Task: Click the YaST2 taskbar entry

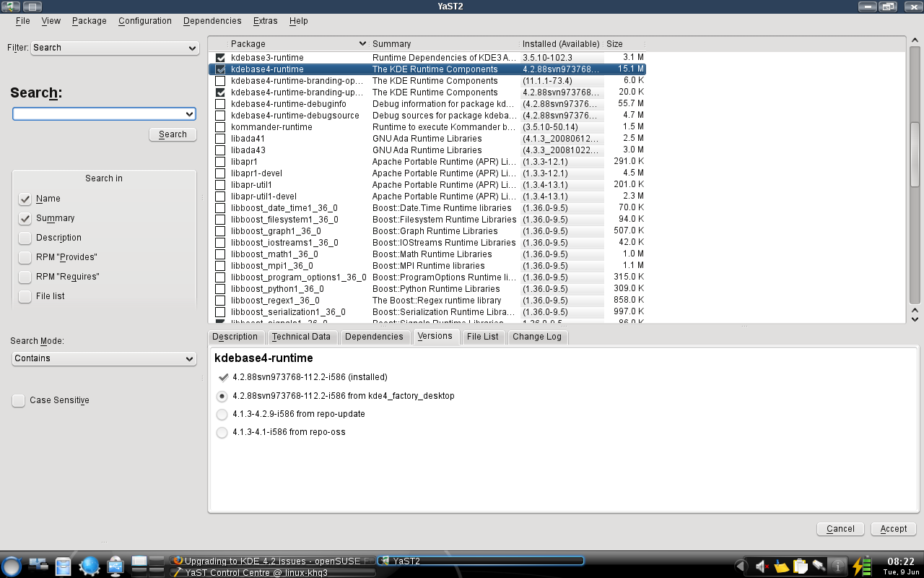Action: (481, 561)
